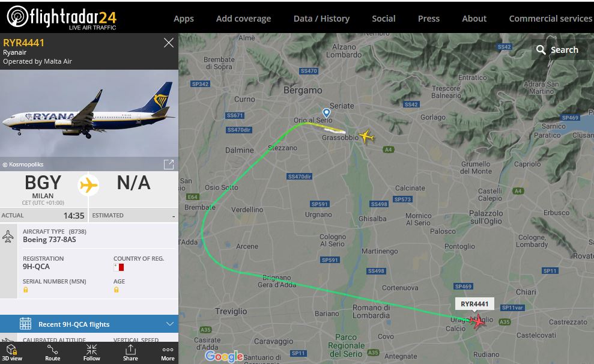
Task: Unlock the aircraft Age padlock
Action: 117,290
